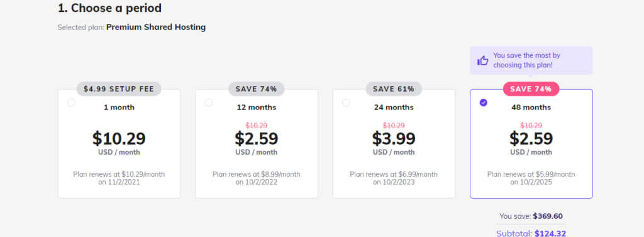Click the 48 months plan title
The width and height of the screenshot is (644, 237).
(x=531, y=107)
